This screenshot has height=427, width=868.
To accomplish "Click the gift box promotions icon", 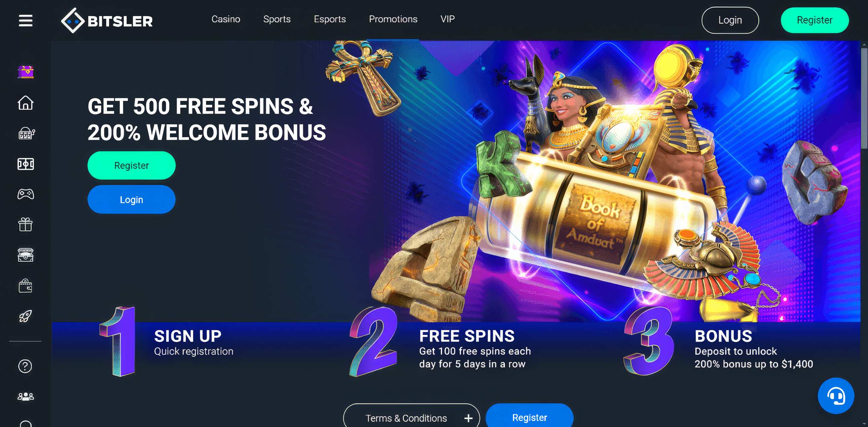I will (26, 225).
